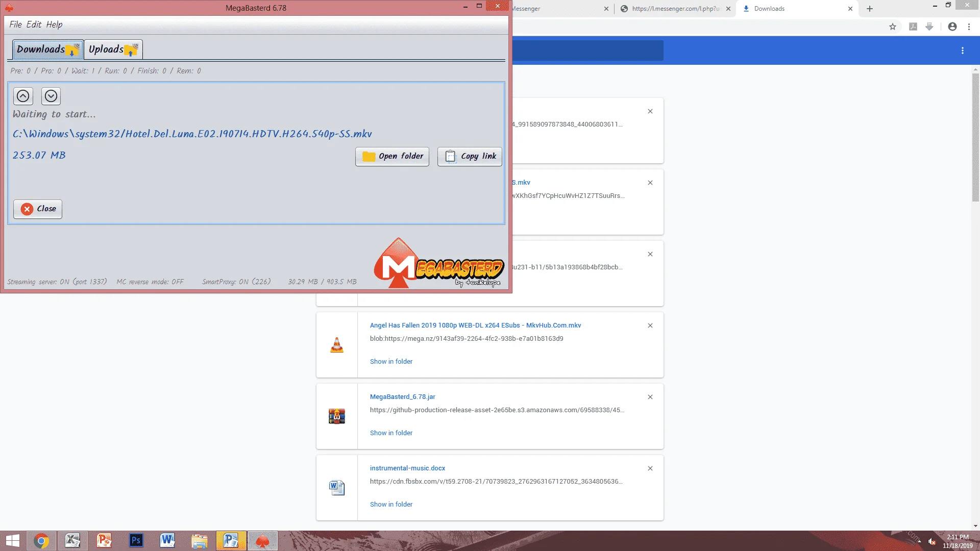Remove the 991589097873848 entry from downloads

click(650, 111)
